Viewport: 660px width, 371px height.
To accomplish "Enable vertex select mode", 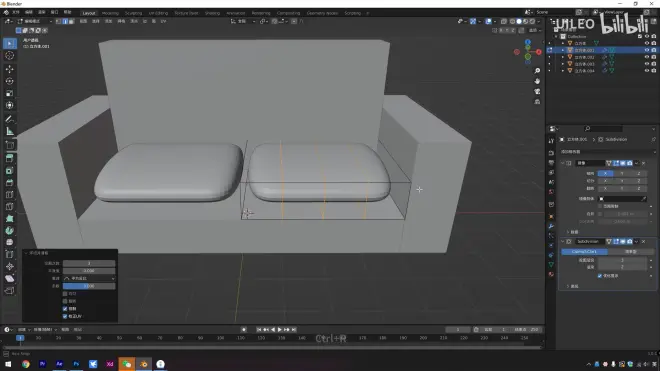I will coord(58,21).
